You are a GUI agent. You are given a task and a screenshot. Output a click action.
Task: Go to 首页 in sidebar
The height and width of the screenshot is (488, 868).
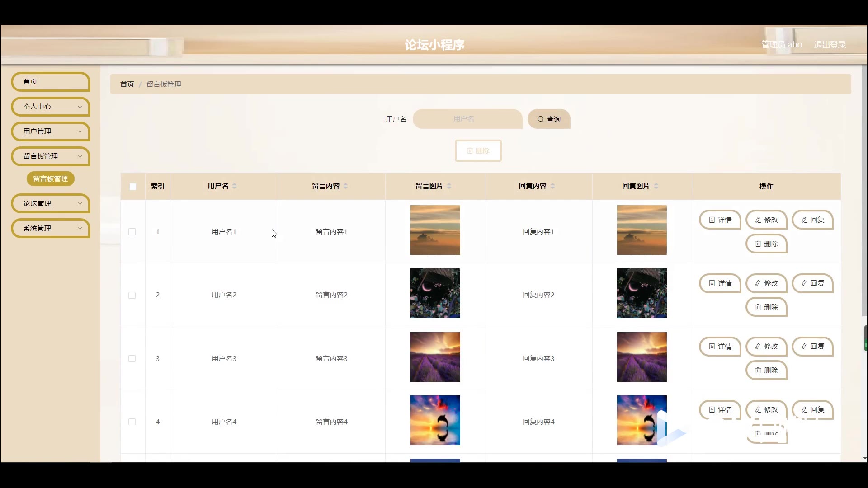pos(50,82)
